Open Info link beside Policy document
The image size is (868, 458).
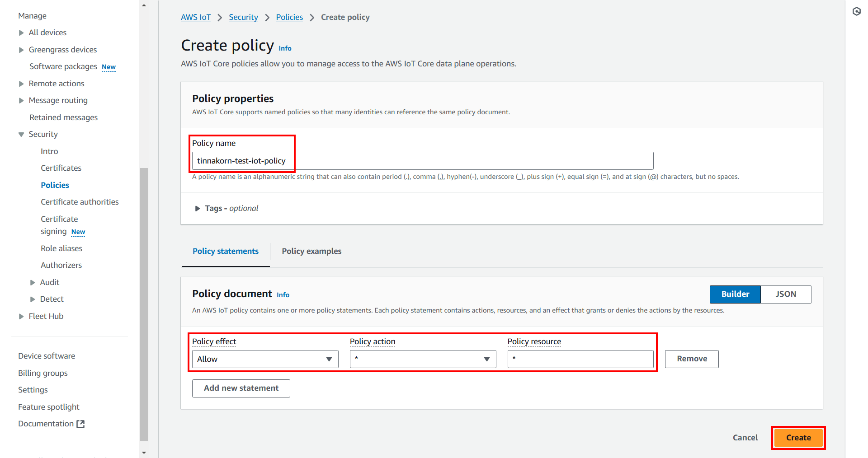pos(283,295)
